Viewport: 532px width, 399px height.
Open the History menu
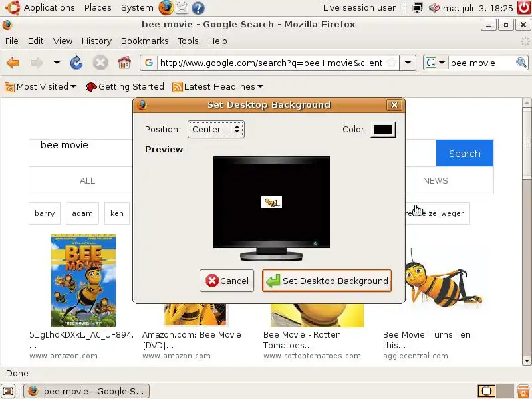[96, 41]
